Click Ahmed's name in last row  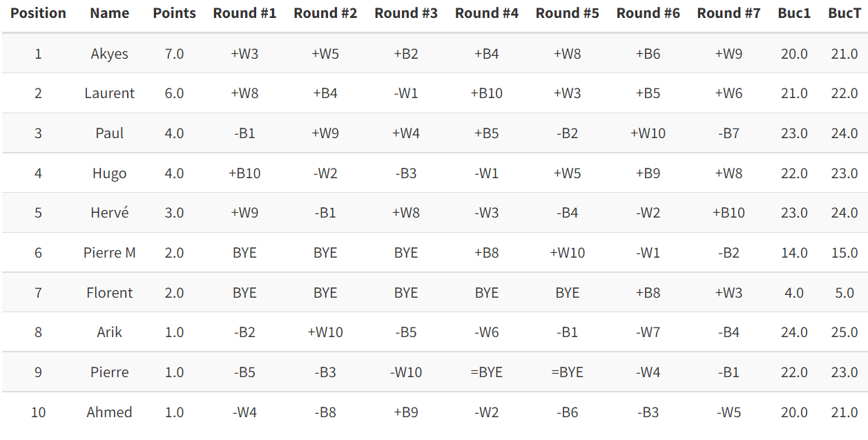[x=109, y=412]
